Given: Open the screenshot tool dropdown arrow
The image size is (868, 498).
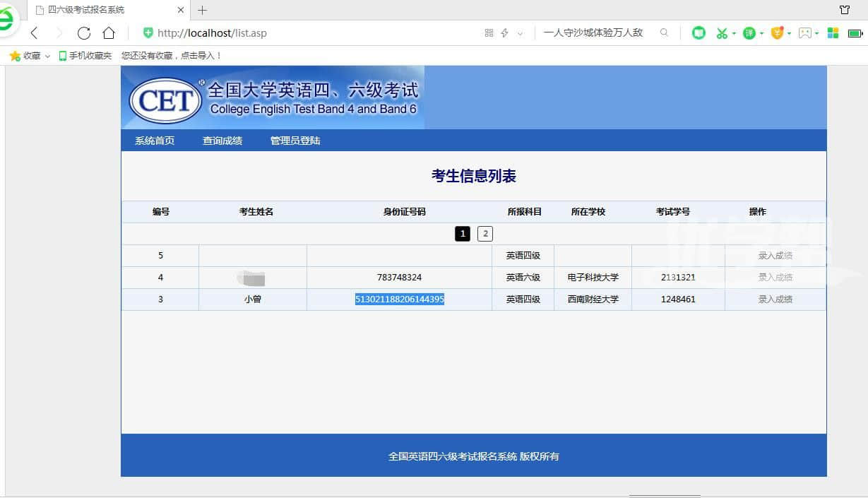Looking at the screenshot, I should click(x=734, y=34).
